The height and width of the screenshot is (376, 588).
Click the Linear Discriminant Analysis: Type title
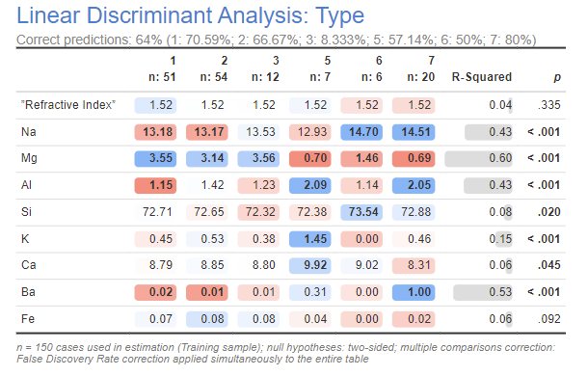click(190, 15)
